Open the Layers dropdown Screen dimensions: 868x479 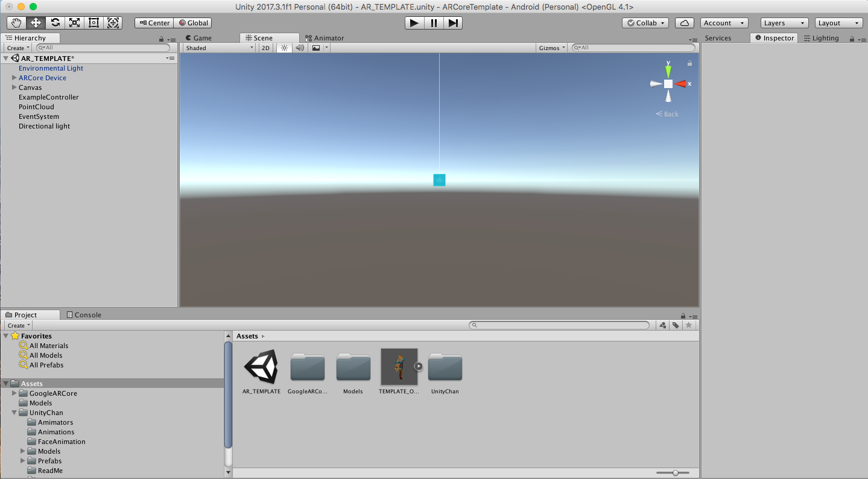pos(784,23)
